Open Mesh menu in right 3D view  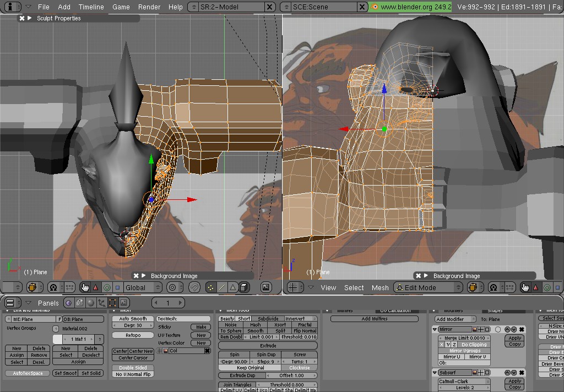pyautogui.click(x=380, y=288)
